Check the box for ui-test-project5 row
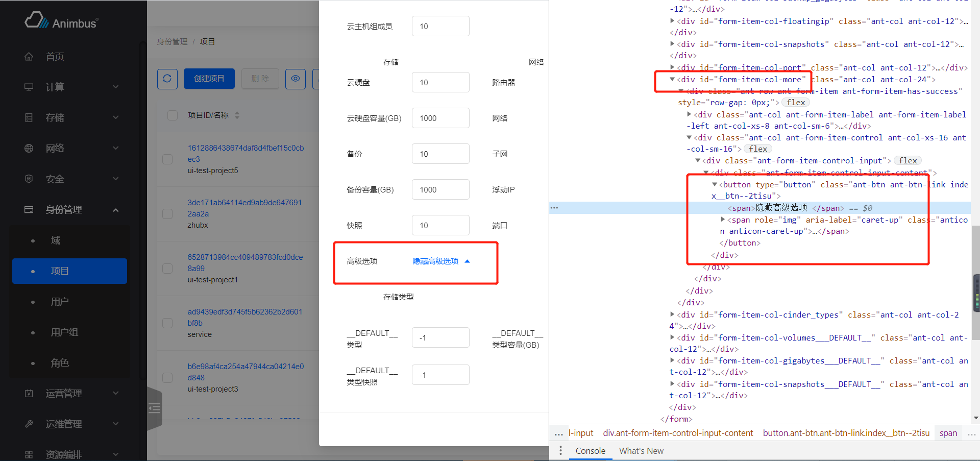This screenshot has height=461, width=980. 167,159
